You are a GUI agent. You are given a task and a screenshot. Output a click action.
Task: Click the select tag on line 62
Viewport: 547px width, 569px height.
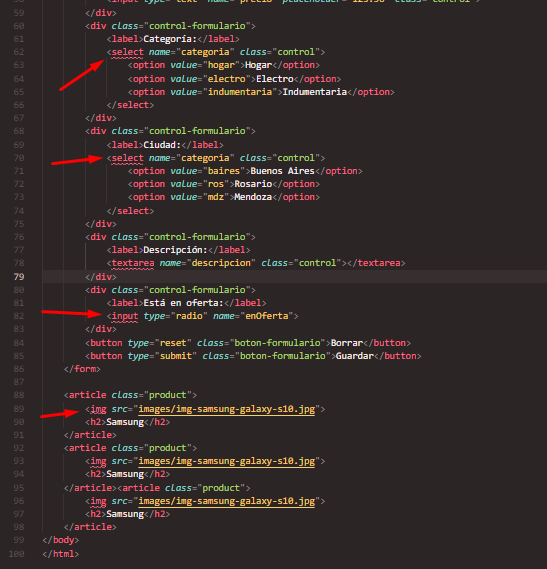click(x=127, y=52)
